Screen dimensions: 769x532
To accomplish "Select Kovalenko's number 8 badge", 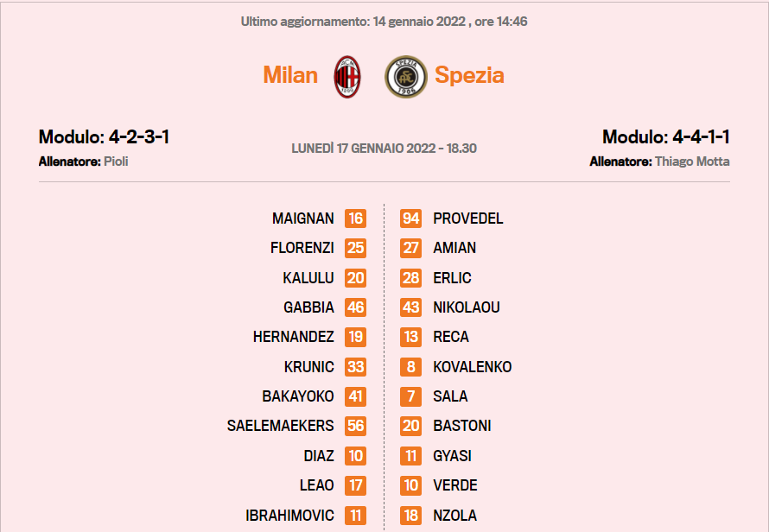I will click(411, 367).
